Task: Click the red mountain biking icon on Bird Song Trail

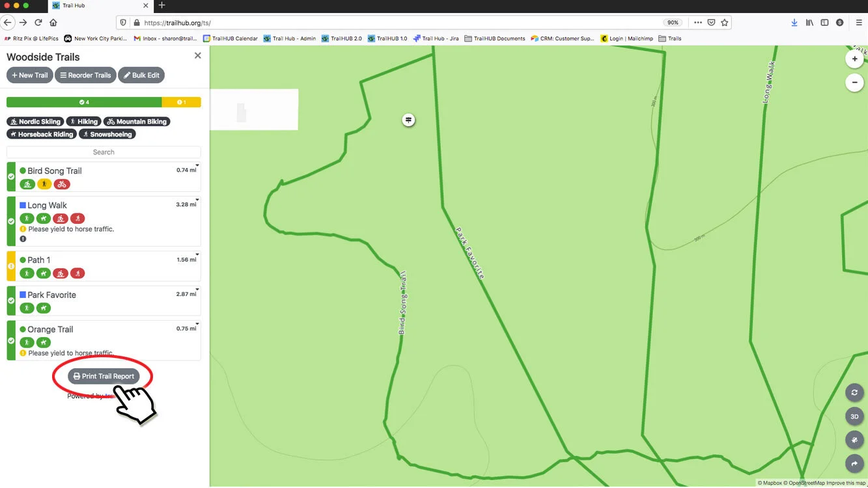Action: point(62,184)
